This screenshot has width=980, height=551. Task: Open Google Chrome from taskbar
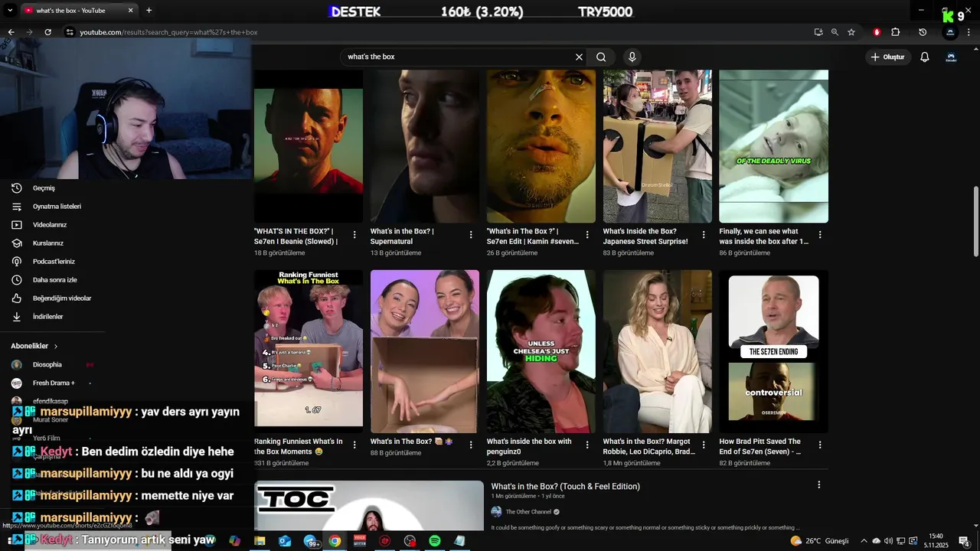pyautogui.click(x=335, y=541)
